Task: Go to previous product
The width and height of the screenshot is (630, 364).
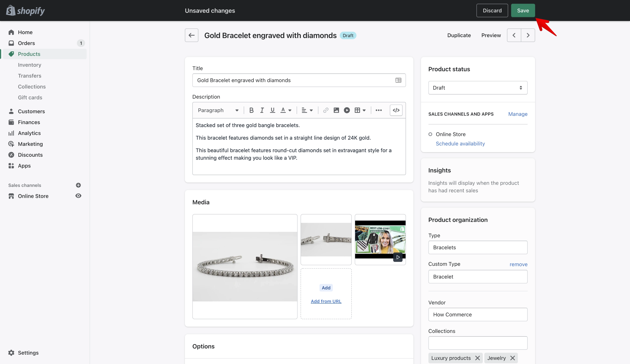Action: coord(514,35)
